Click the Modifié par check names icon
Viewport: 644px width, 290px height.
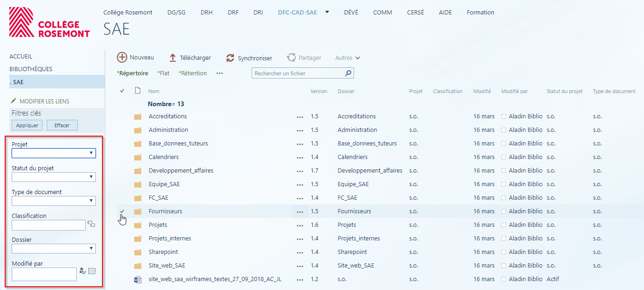[83, 270]
